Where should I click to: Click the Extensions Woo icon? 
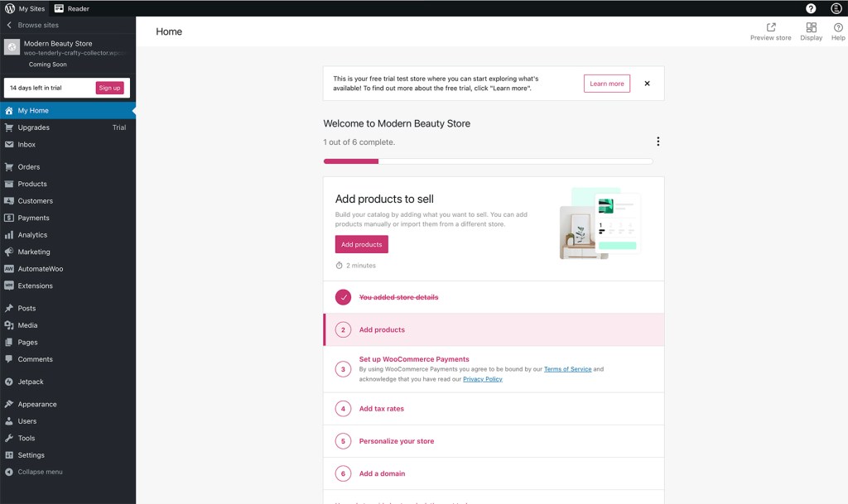(x=8, y=286)
